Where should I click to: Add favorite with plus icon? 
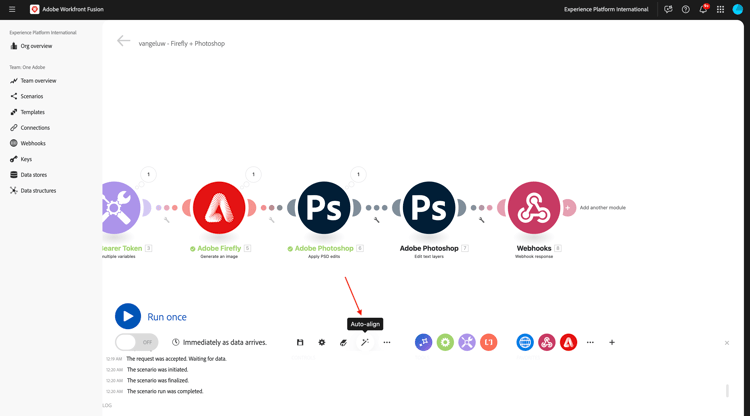(x=612, y=342)
